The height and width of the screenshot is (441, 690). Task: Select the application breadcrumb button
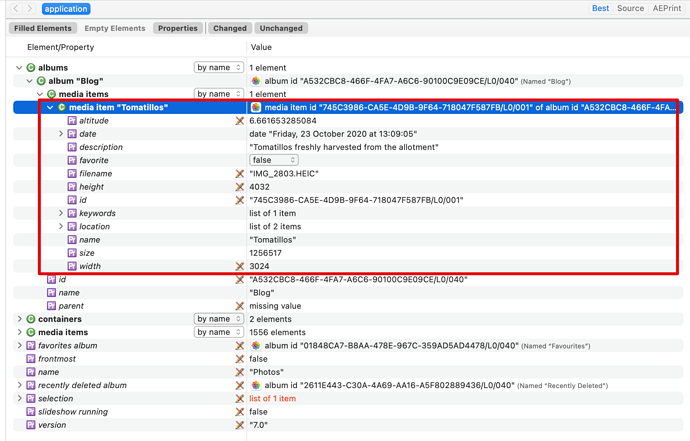click(x=66, y=9)
